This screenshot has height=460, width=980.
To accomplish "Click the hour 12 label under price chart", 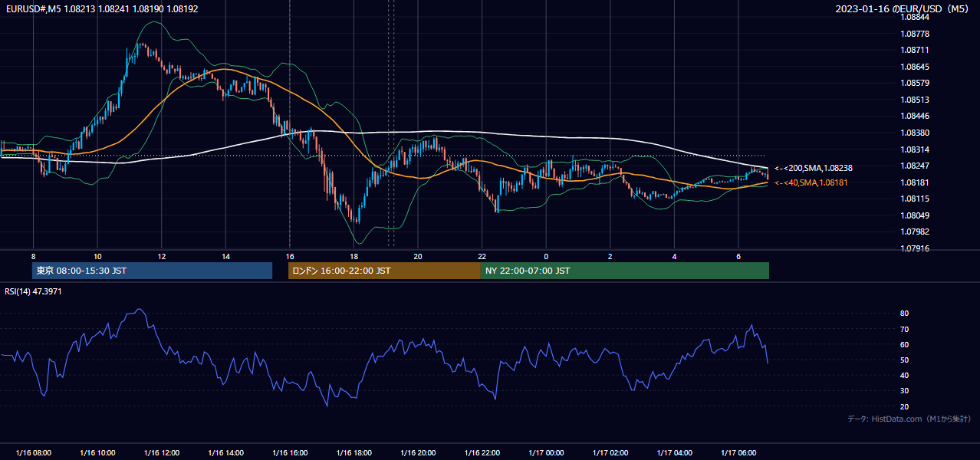I will [x=162, y=256].
